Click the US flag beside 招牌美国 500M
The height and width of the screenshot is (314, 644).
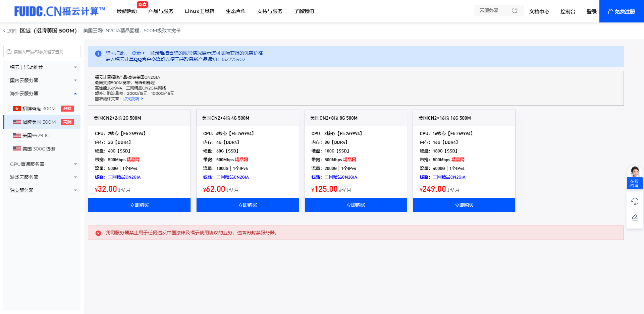[x=17, y=122]
